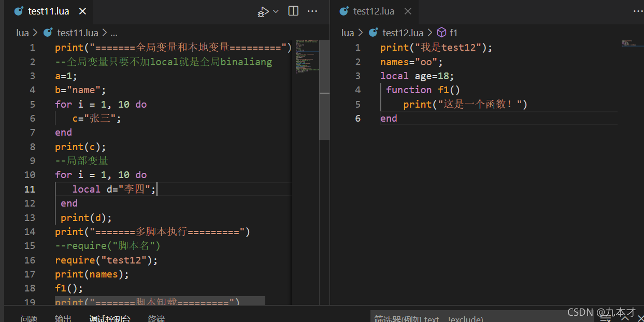This screenshot has height=322, width=644.
Task: Click the print(d) line
Action: tap(86, 217)
